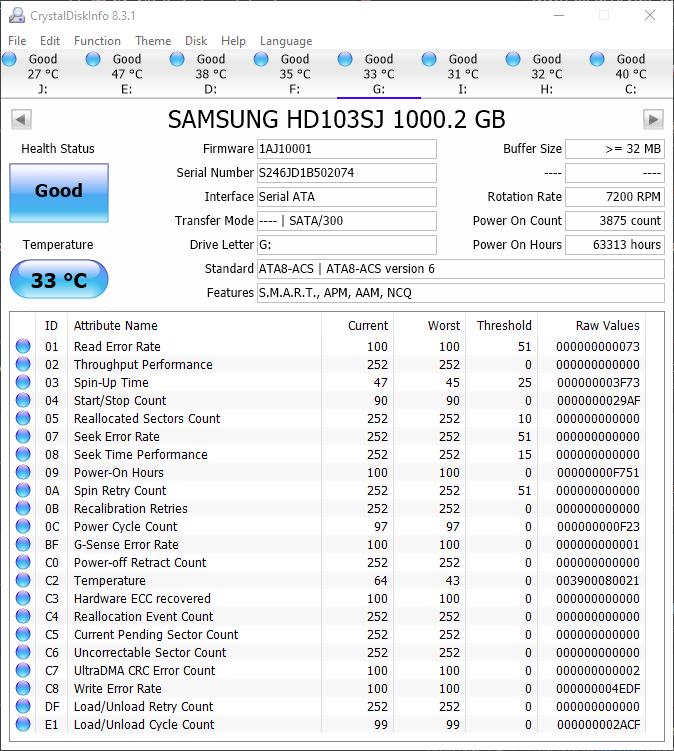Click the Transfer Mode field SATA/300
Viewport: 674px width, 751px height.
click(347, 221)
